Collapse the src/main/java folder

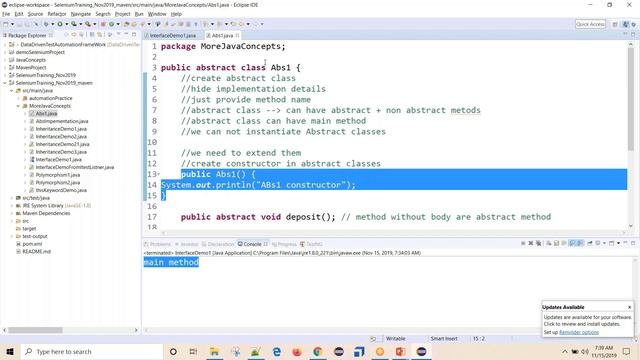tap(12, 91)
